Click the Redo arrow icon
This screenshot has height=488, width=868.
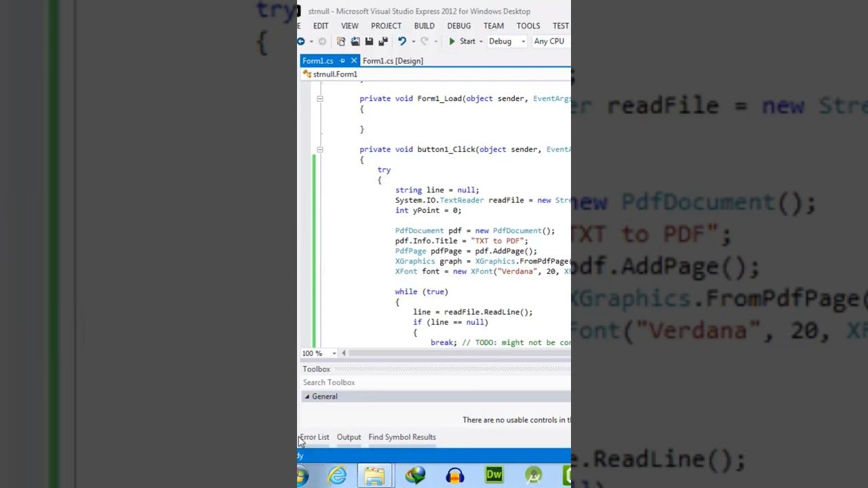click(424, 41)
